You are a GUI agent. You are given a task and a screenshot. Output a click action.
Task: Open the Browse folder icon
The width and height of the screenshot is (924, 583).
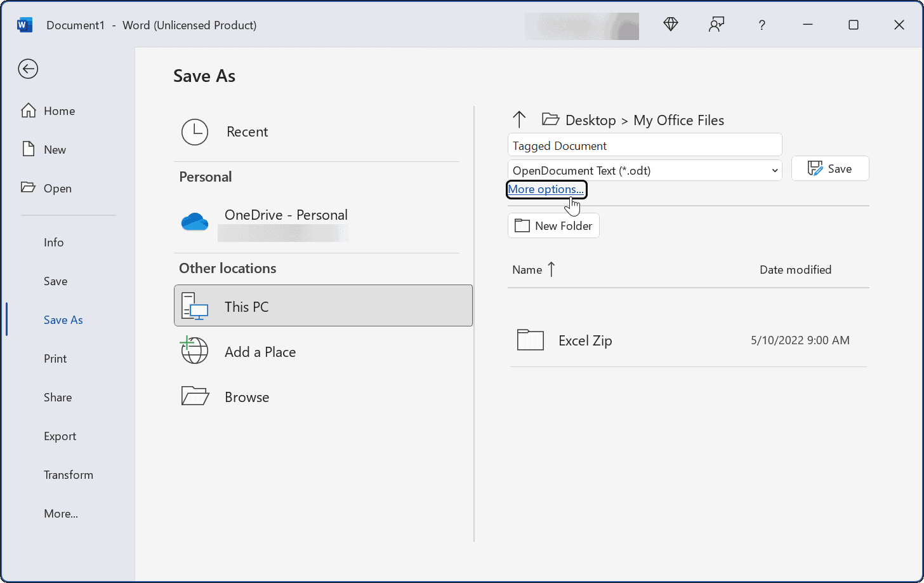tap(194, 396)
